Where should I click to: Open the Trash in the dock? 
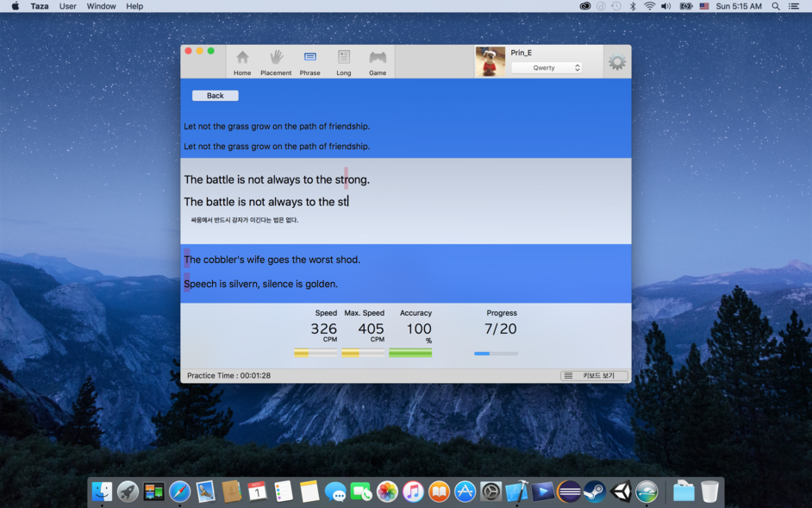pyautogui.click(x=709, y=492)
